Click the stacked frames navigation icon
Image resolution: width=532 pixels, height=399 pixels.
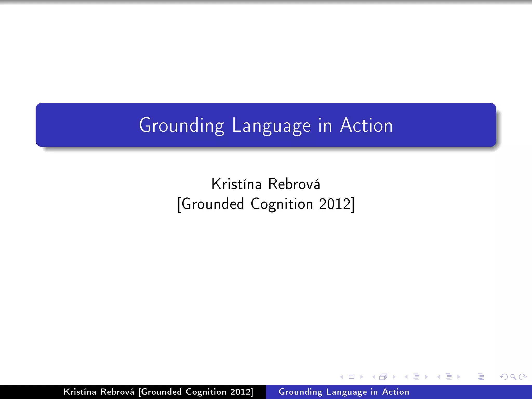tap(383, 377)
